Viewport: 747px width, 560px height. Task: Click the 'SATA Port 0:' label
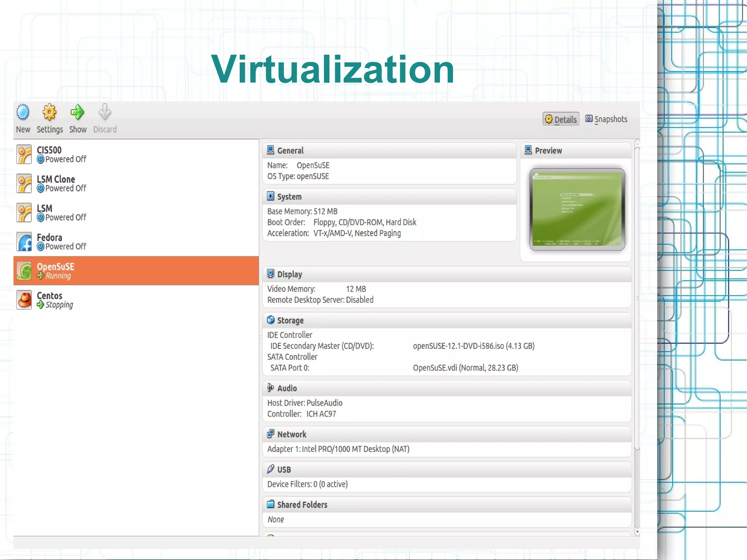tap(290, 368)
